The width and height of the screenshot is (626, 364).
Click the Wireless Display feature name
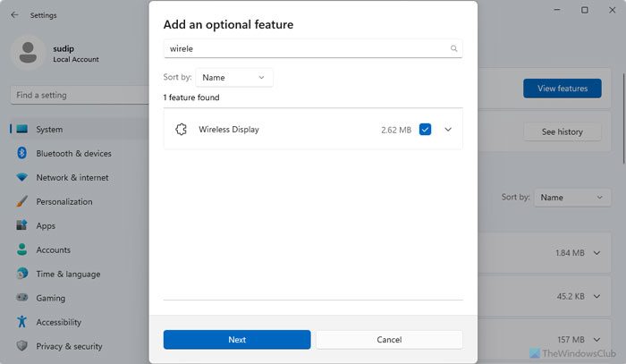click(x=229, y=130)
